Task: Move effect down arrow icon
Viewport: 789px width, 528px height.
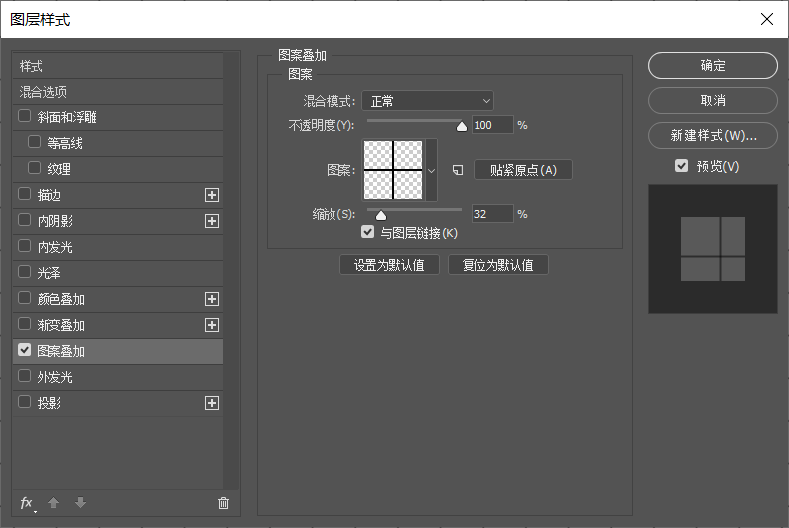Action: (x=81, y=502)
